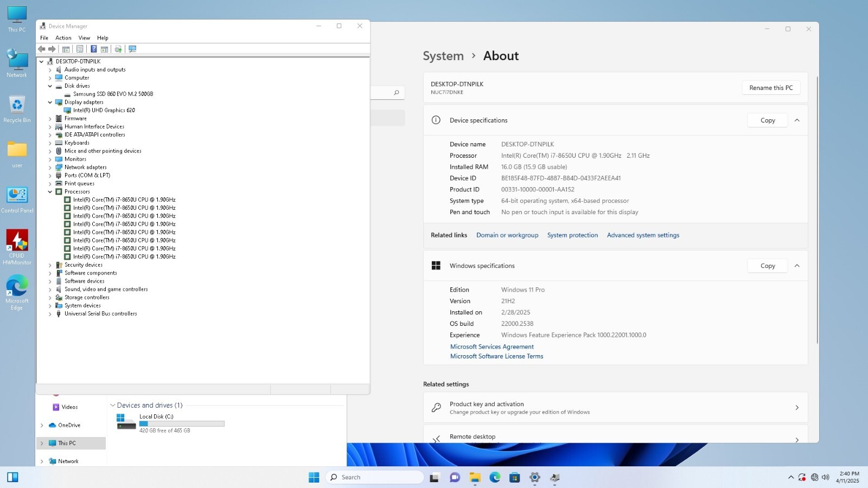
Task: Collapse the DESKTOP-DTNPILK root node
Action: pyautogui.click(x=41, y=61)
